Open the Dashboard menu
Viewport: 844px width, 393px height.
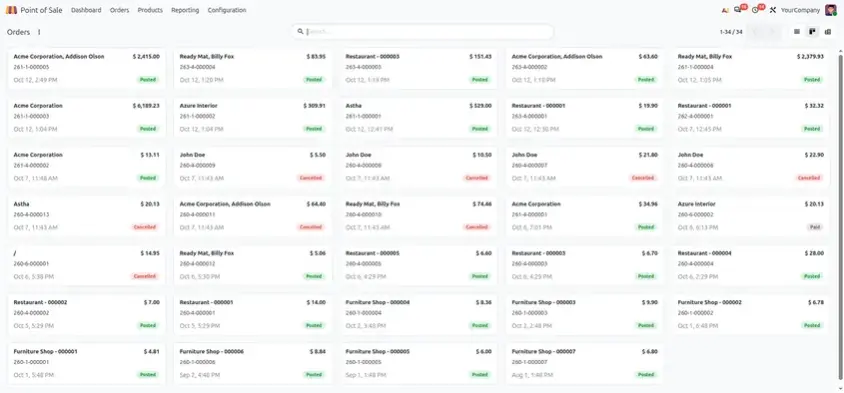click(x=86, y=10)
